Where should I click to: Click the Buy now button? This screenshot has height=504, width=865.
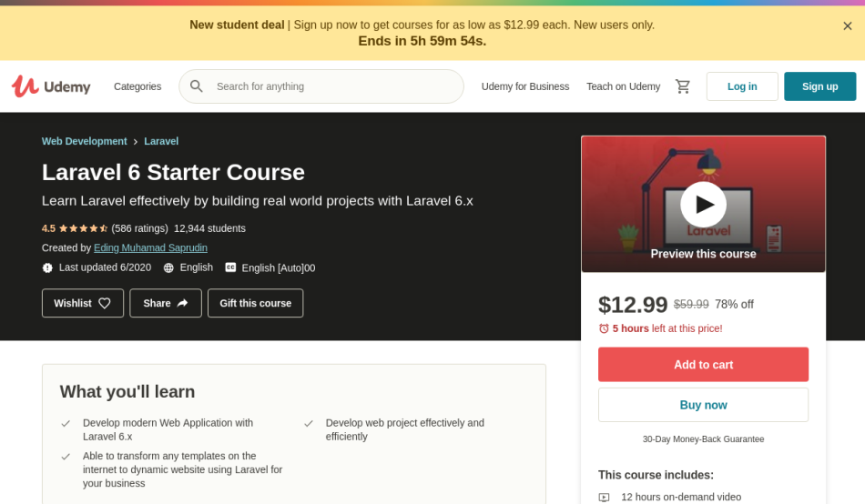703,406
